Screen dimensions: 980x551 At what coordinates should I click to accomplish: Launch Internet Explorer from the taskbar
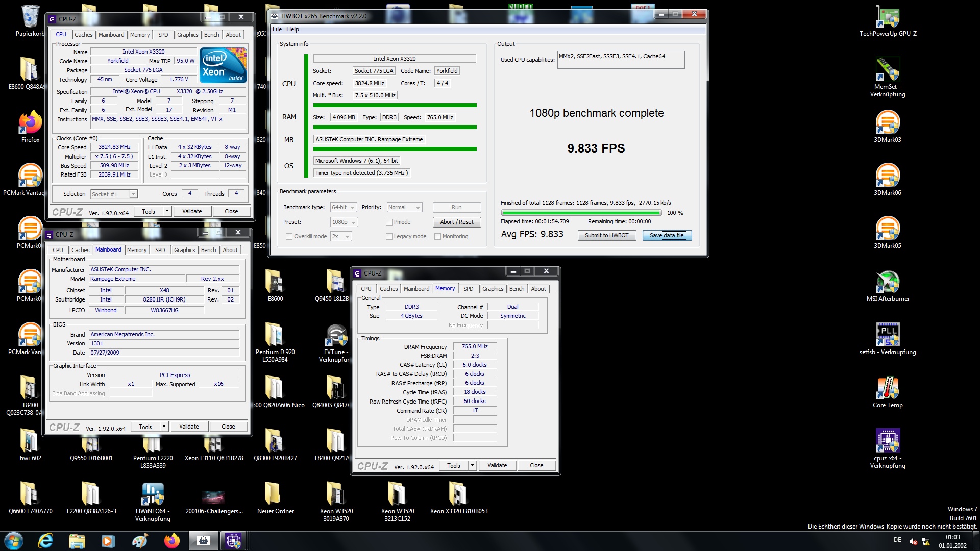point(46,541)
